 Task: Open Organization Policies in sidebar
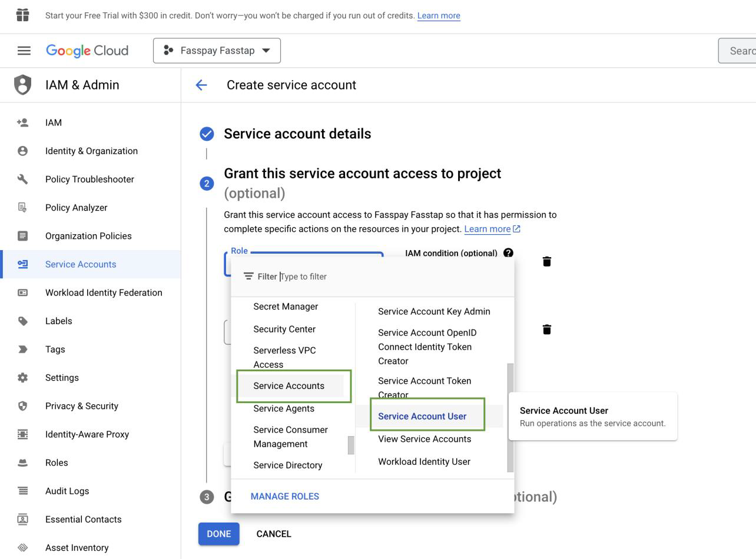88,236
